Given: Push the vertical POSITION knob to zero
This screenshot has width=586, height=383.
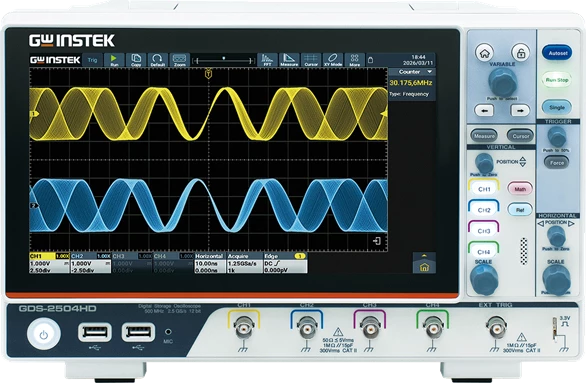Looking at the screenshot, I should coord(484,163).
